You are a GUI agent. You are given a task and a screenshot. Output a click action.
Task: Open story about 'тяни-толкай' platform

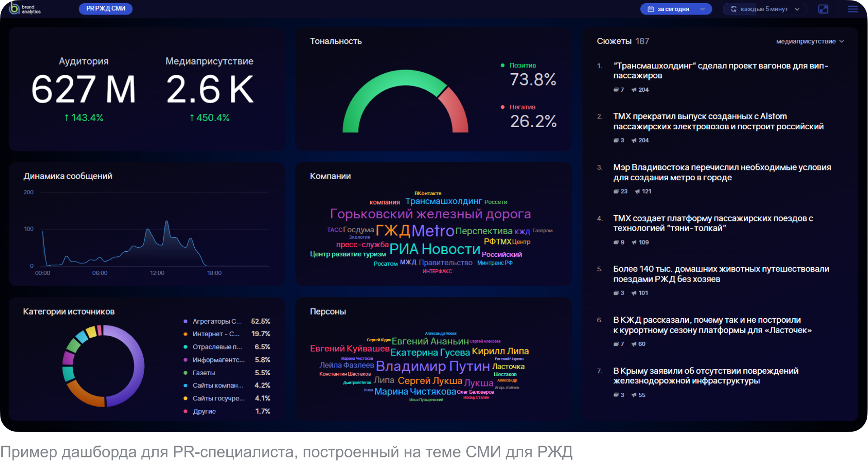click(x=713, y=223)
